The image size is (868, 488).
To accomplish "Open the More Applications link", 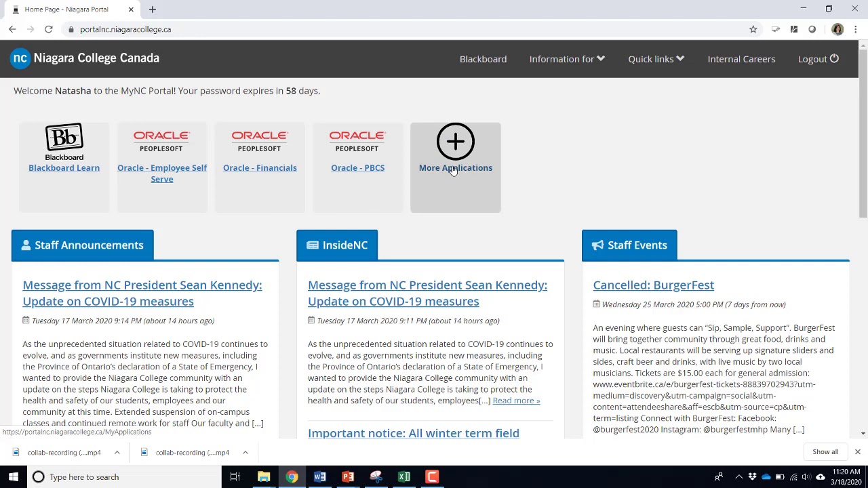I will [456, 168].
